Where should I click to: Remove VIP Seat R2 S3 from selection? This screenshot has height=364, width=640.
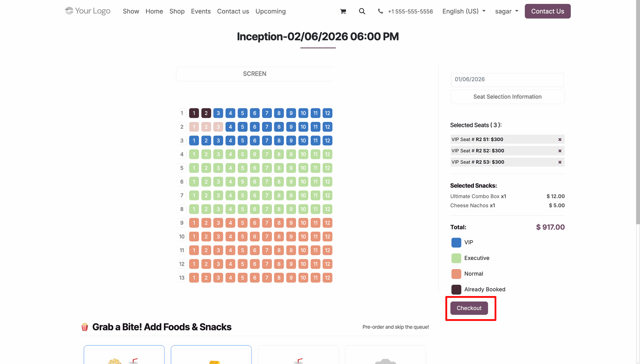[560, 162]
